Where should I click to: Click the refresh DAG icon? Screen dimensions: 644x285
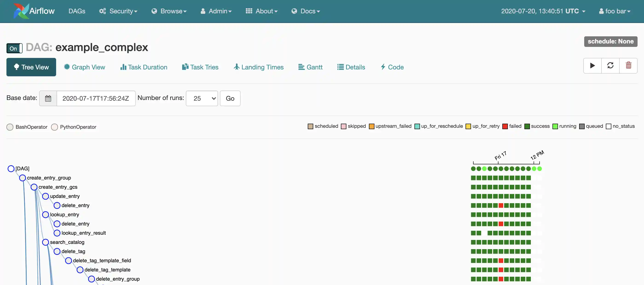click(610, 66)
